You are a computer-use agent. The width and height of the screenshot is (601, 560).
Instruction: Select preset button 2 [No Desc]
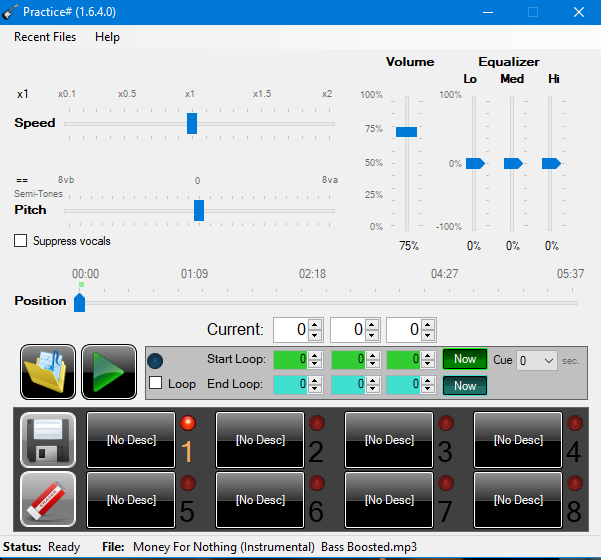tap(260, 440)
